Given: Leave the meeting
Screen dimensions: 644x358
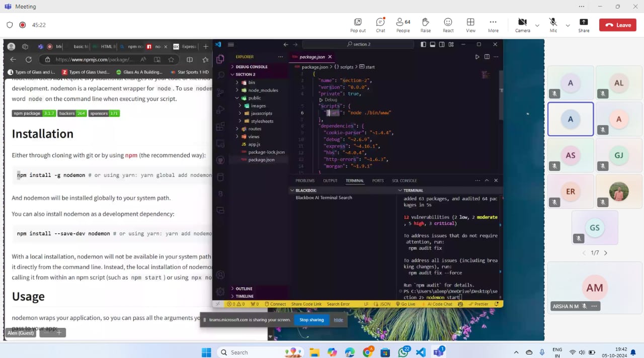Looking at the screenshot, I should (x=618, y=25).
